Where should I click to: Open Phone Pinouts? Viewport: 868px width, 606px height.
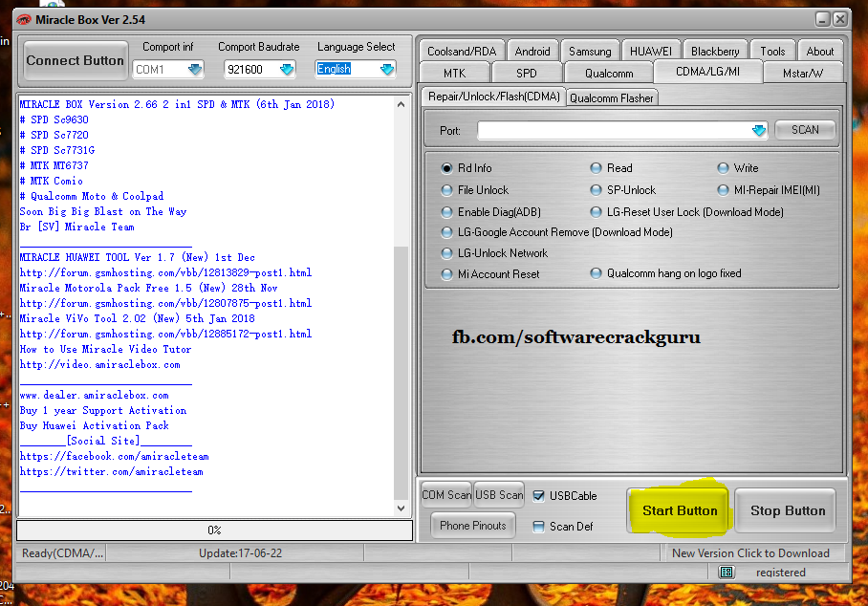(x=473, y=525)
